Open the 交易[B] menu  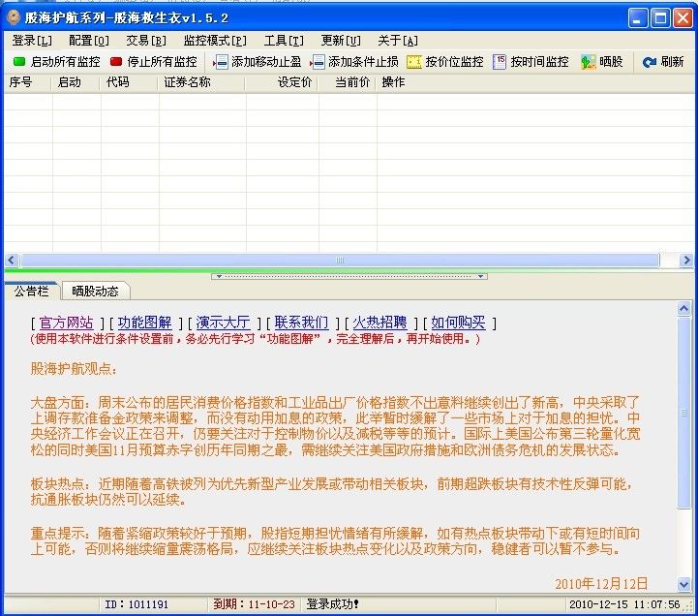(x=146, y=41)
